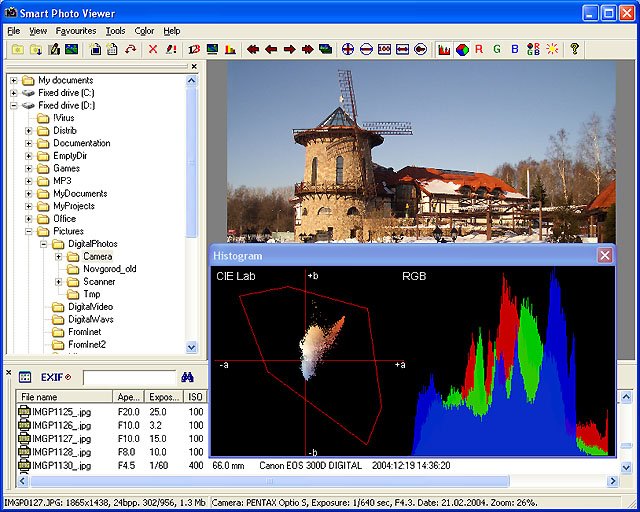Viewport: 640px width, 512px height.
Task: Expand the Fixed drive (C:) node
Action: click(13, 93)
